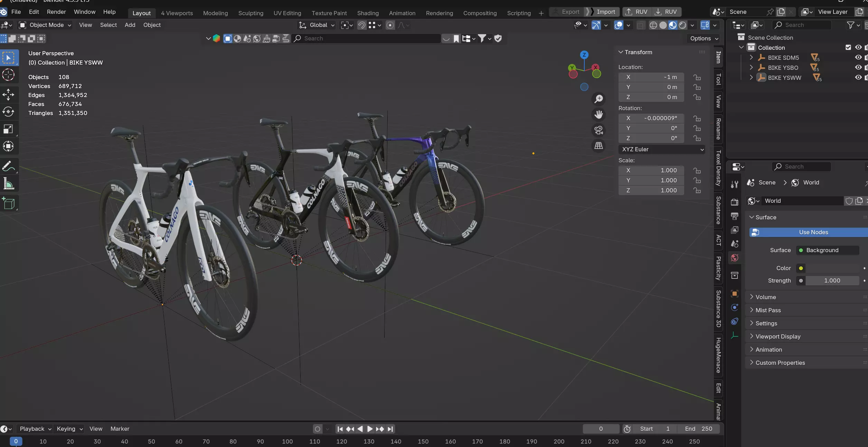Screen dimensions: 868x447
Task: Switch to the Shading workspace tab
Action: pos(368,13)
